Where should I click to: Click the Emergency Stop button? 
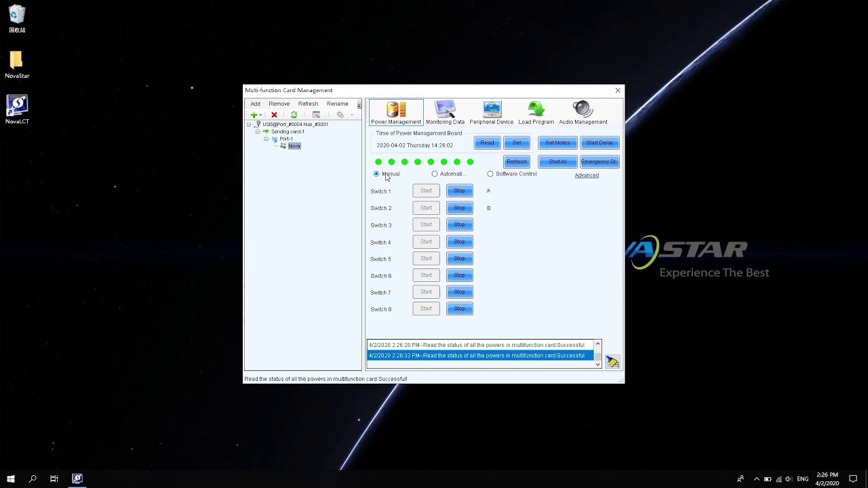[x=599, y=162]
